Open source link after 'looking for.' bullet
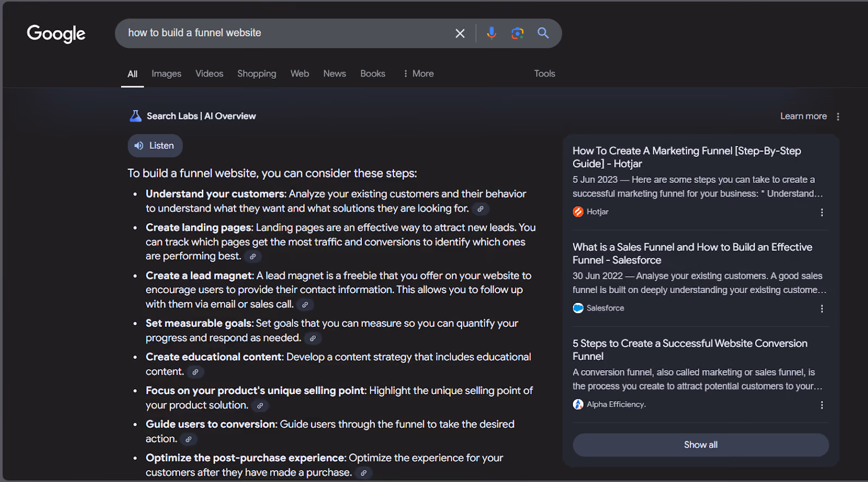The image size is (868, 482). tap(480, 209)
